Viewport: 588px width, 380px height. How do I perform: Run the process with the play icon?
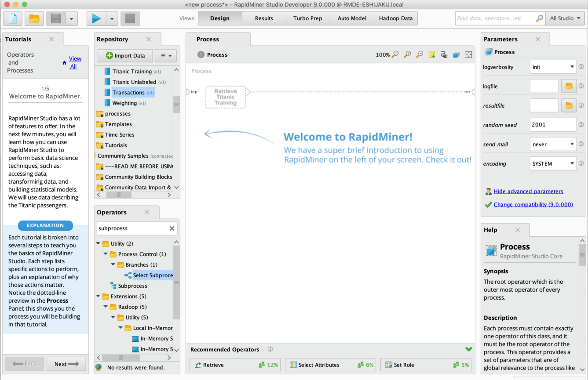click(x=96, y=18)
